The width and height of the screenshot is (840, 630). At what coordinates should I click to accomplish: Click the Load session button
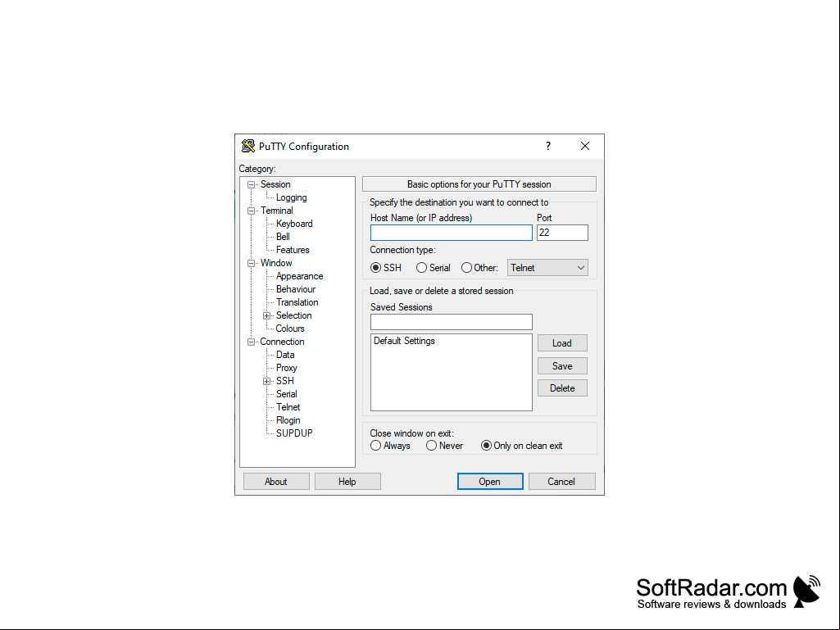click(562, 343)
